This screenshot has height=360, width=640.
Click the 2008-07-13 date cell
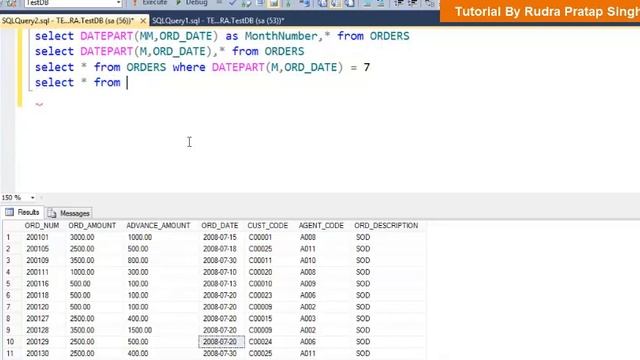pyautogui.click(x=220, y=284)
